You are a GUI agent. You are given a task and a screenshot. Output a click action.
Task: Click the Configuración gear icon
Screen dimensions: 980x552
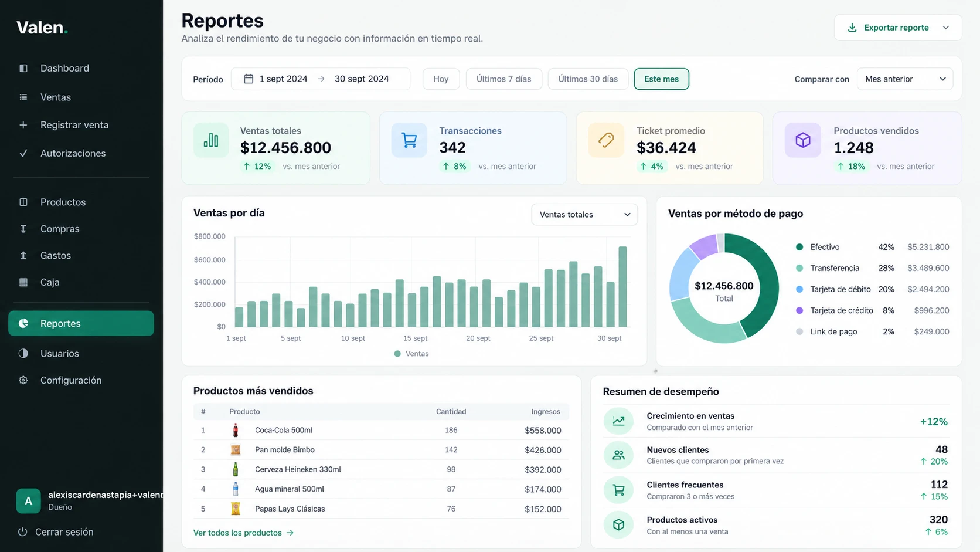[x=23, y=380]
